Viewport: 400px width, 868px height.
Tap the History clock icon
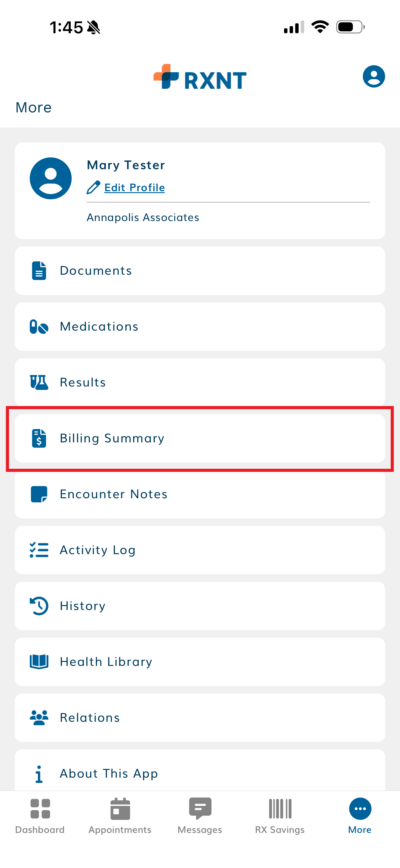(x=39, y=606)
